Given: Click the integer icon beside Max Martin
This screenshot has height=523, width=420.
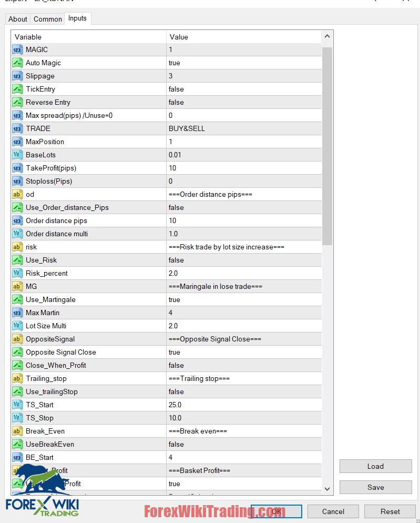Looking at the screenshot, I should tap(17, 313).
